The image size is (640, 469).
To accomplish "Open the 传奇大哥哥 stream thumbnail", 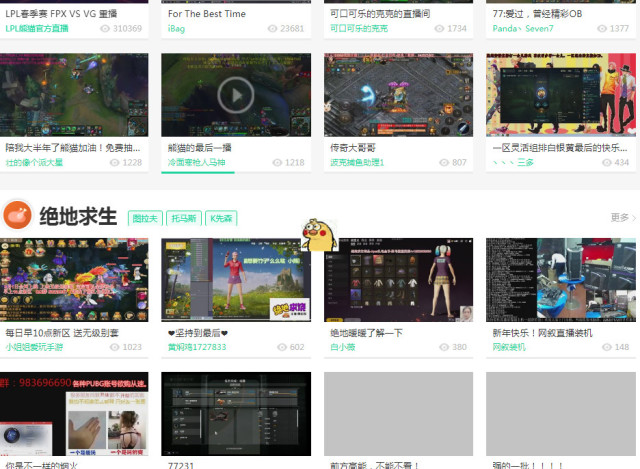I will pyautogui.click(x=398, y=95).
